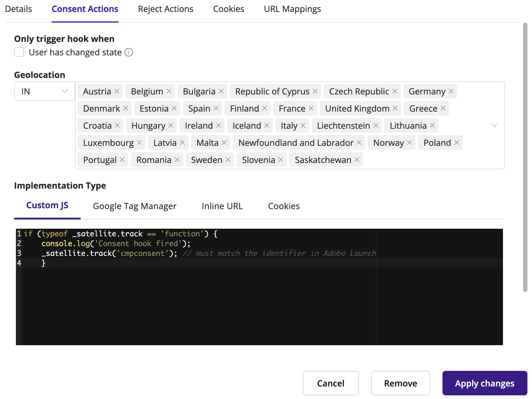Switch to the Details tab
Screen dimensions: 532x399
tap(19, 9)
